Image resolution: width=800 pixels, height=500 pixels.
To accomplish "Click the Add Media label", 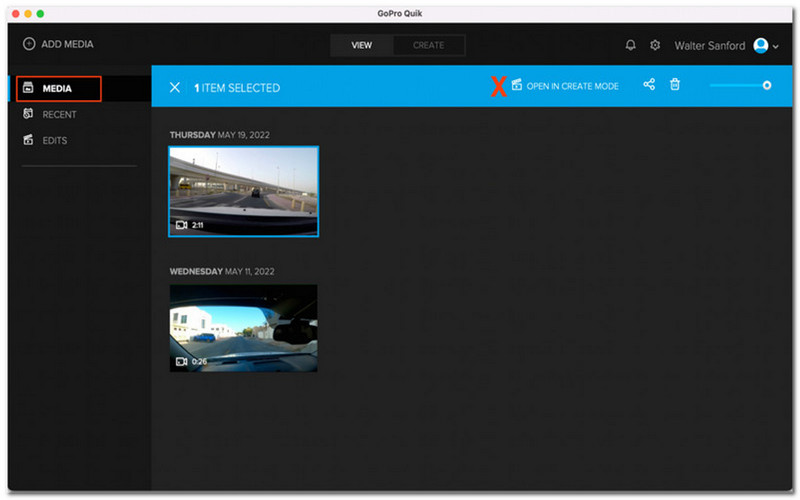I will pos(67,45).
